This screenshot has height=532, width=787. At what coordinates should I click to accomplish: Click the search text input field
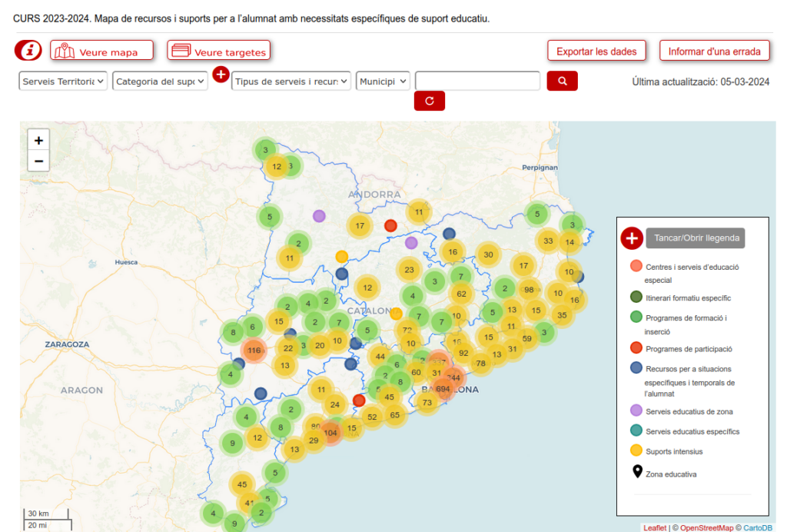(x=477, y=81)
